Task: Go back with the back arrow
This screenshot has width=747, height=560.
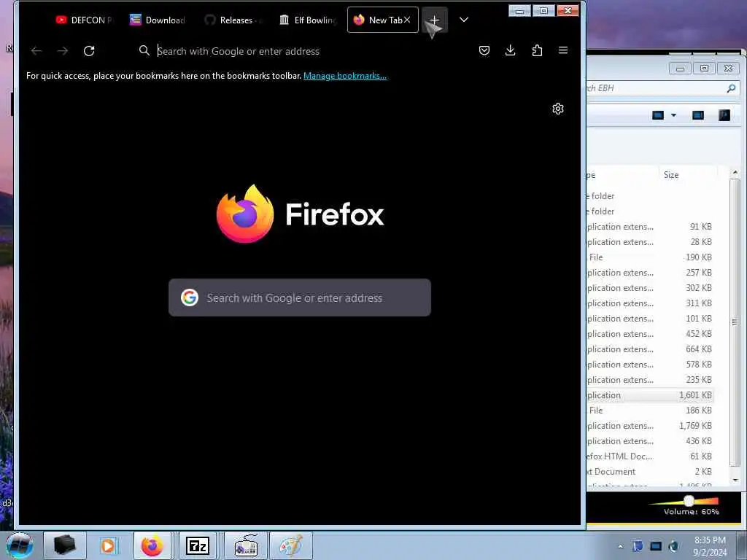Action: 36,51
